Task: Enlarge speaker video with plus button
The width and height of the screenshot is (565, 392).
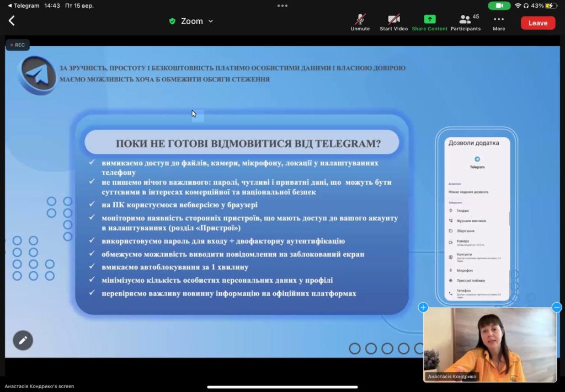Action: pos(423,308)
